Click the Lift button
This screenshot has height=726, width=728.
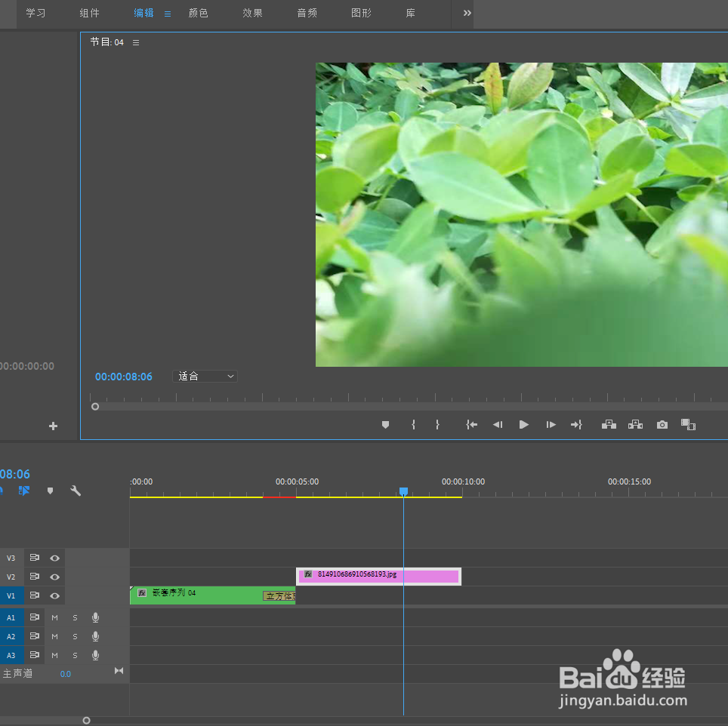click(x=609, y=424)
